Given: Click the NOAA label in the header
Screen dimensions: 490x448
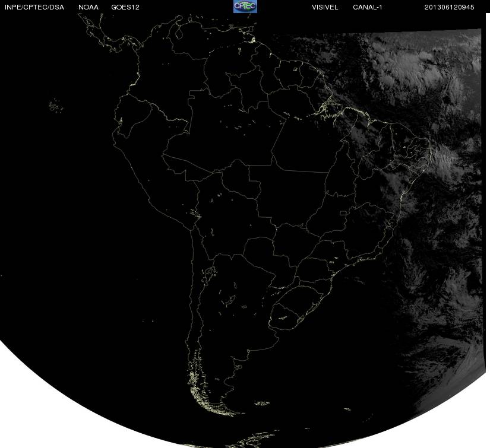Looking at the screenshot, I should point(88,7).
